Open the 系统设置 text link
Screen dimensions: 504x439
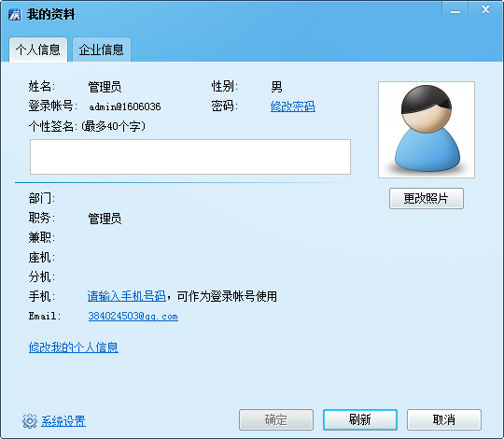pos(63,421)
